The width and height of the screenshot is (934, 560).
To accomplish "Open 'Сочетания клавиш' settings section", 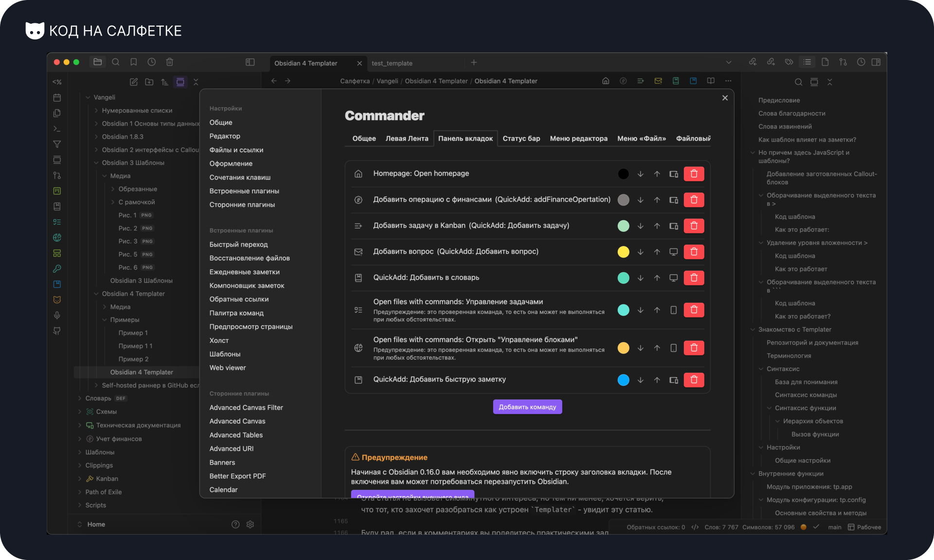I will click(x=240, y=177).
